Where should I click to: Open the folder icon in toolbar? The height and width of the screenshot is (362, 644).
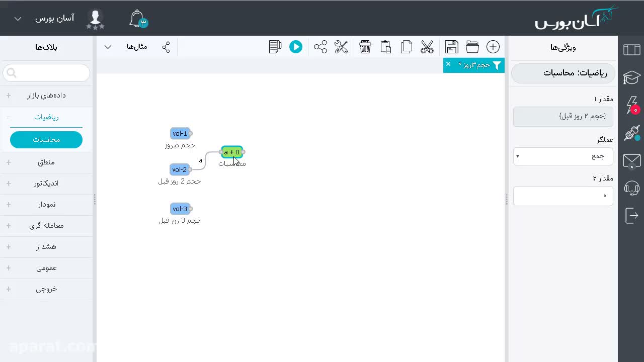(472, 47)
